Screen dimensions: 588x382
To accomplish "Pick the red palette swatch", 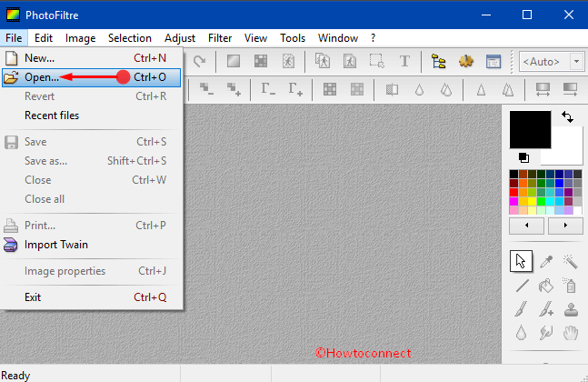I will [513, 193].
